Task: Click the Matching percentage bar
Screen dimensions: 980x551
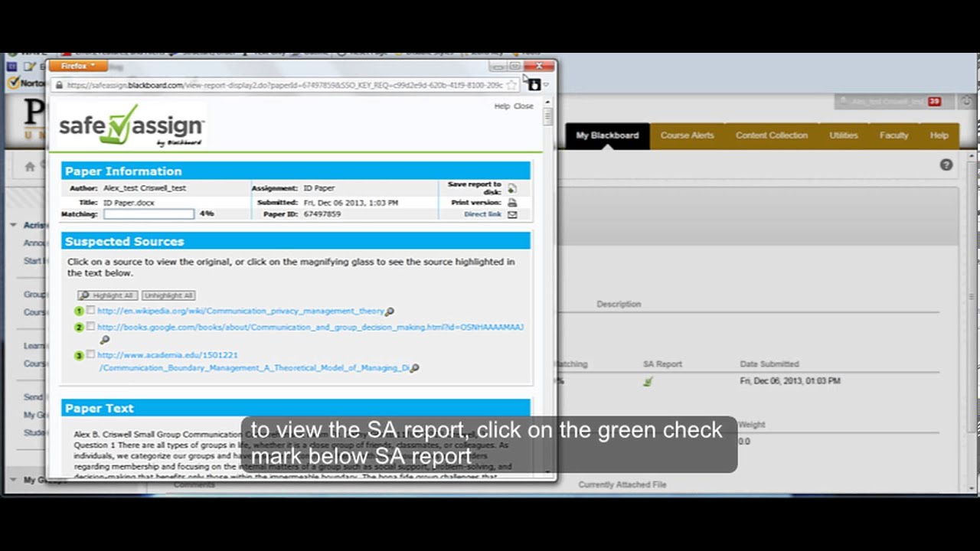Action: pos(149,214)
